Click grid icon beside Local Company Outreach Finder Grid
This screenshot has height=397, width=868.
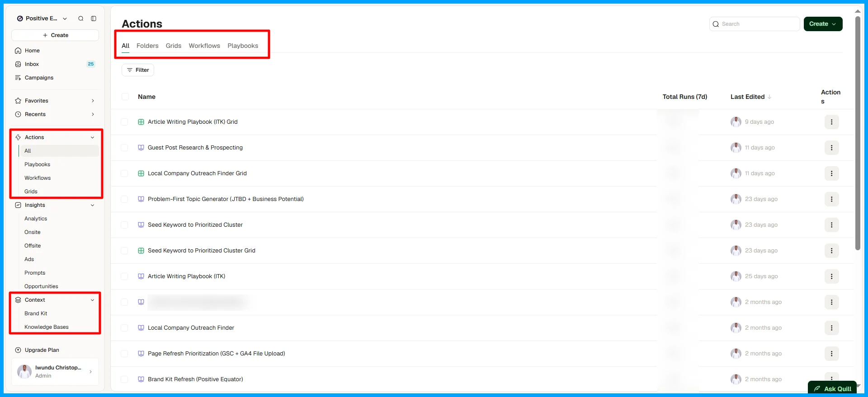pos(141,173)
